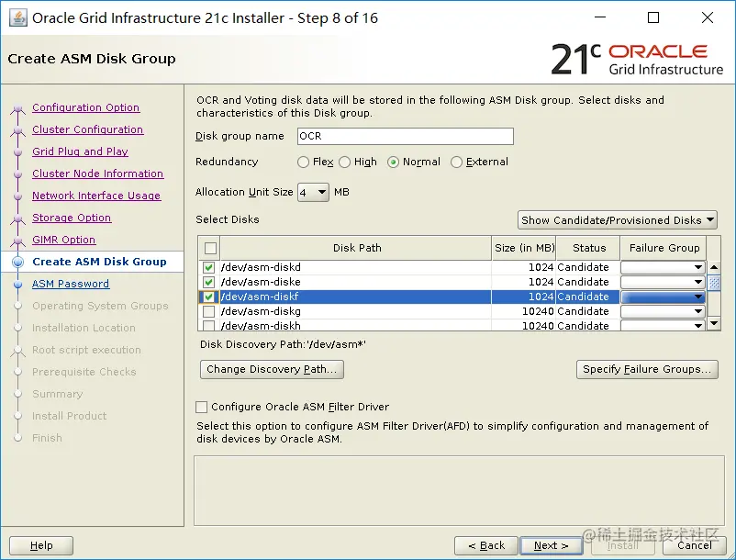Image resolution: width=736 pixels, height=560 pixels.
Task: Go to ASM Password step
Action: (x=71, y=284)
